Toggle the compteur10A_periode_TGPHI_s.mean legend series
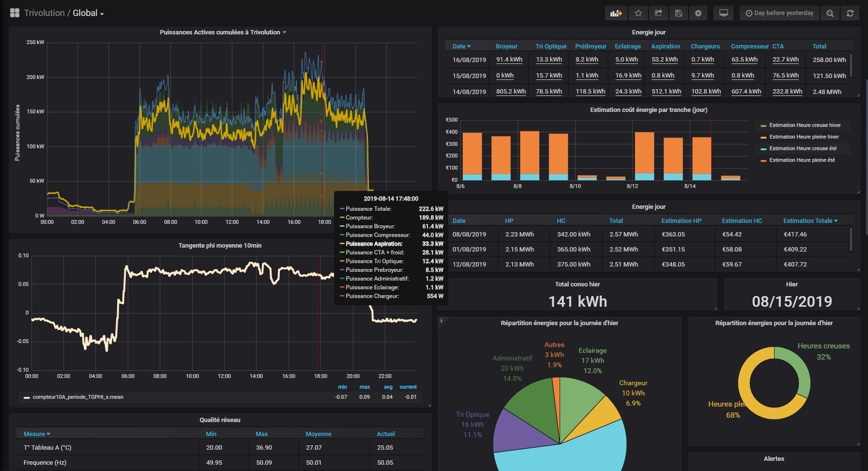 click(x=77, y=397)
